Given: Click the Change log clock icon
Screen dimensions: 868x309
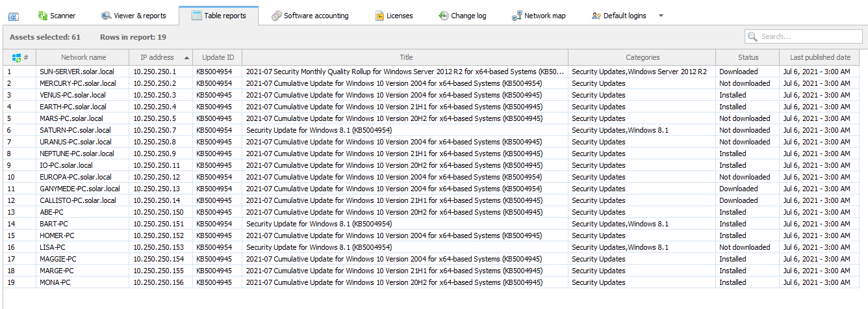Looking at the screenshot, I should pyautogui.click(x=443, y=16).
